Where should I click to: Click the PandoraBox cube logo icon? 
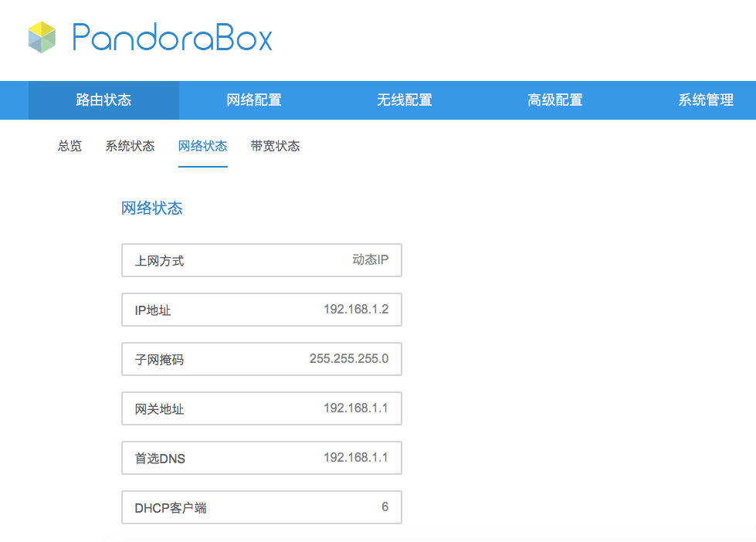coord(42,37)
